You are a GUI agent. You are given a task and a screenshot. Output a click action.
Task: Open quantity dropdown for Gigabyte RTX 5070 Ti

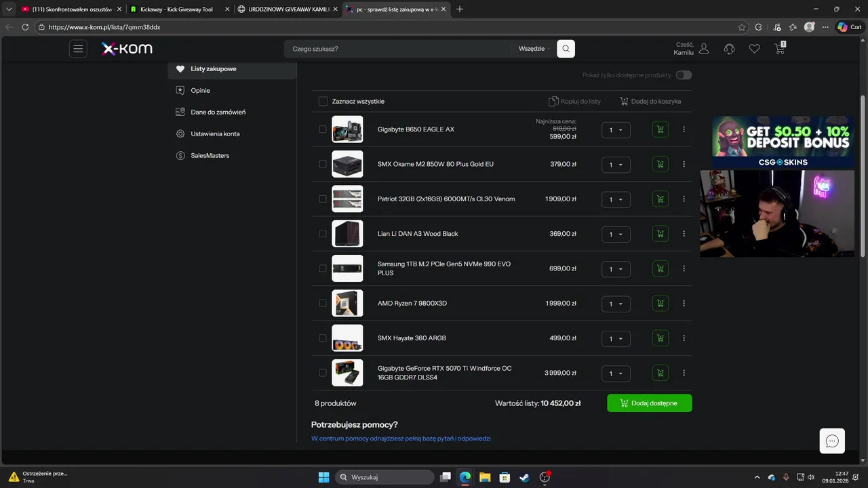coord(616,374)
